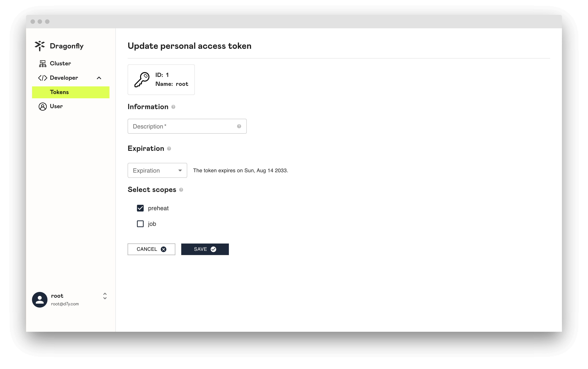The width and height of the screenshot is (588, 369).
Task: Enable the job scope checkbox
Action: click(141, 223)
